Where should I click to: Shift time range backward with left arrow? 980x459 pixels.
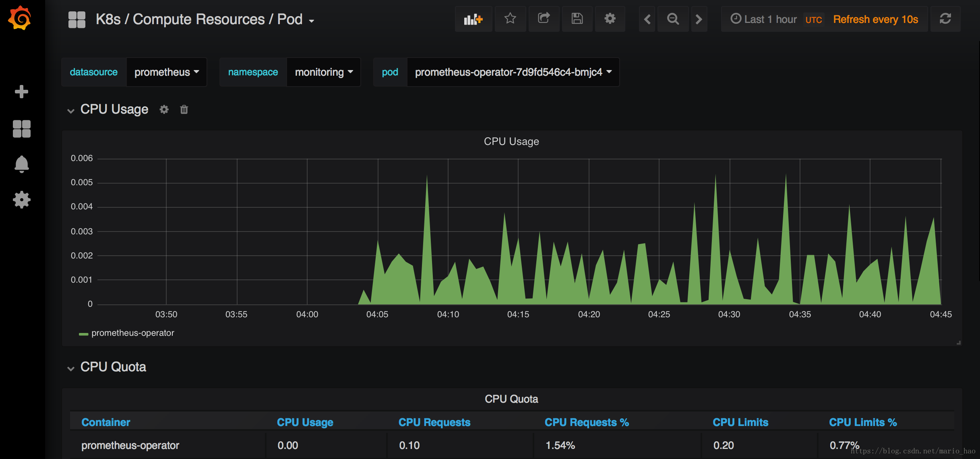tap(647, 19)
